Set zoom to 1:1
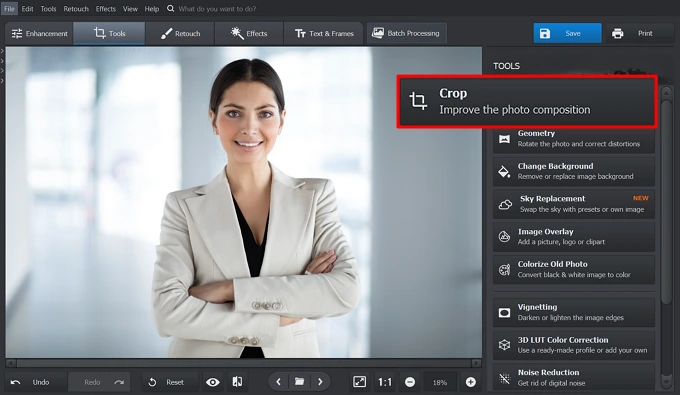Viewport: 680px width, 395px height. click(385, 382)
